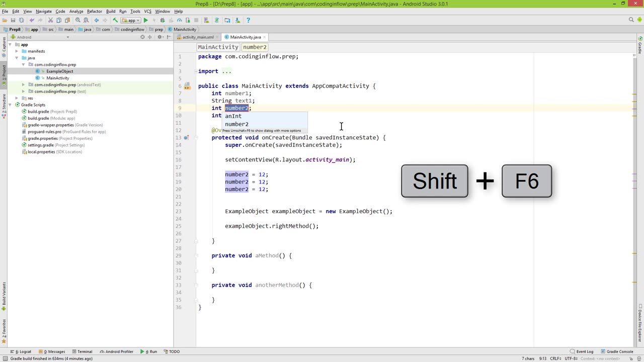Click the Undo arrow in toolbar

pyautogui.click(x=32, y=20)
